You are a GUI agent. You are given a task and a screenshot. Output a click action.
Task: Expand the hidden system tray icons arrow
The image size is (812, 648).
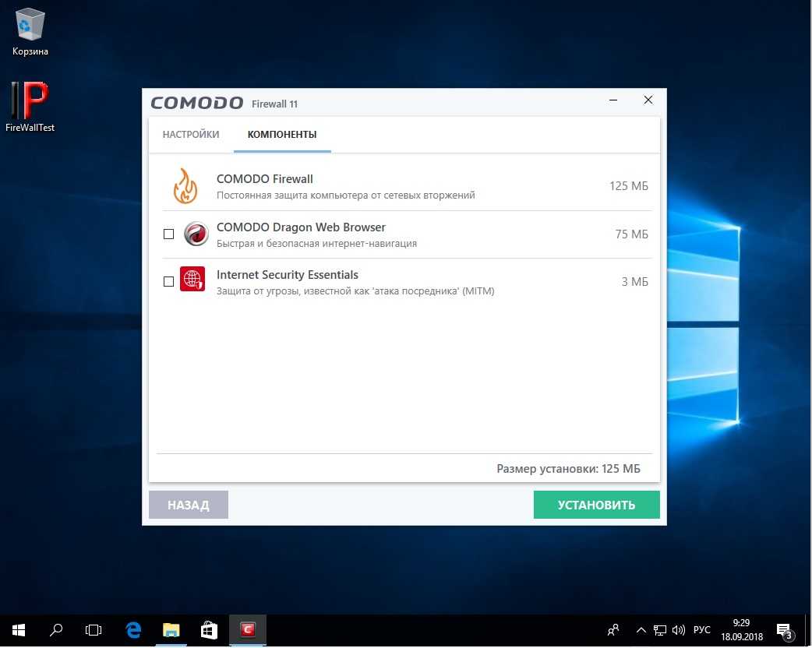(x=641, y=630)
